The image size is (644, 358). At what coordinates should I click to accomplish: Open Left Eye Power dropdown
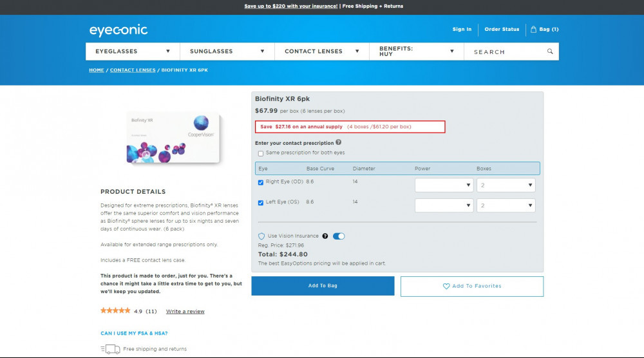tap(444, 205)
